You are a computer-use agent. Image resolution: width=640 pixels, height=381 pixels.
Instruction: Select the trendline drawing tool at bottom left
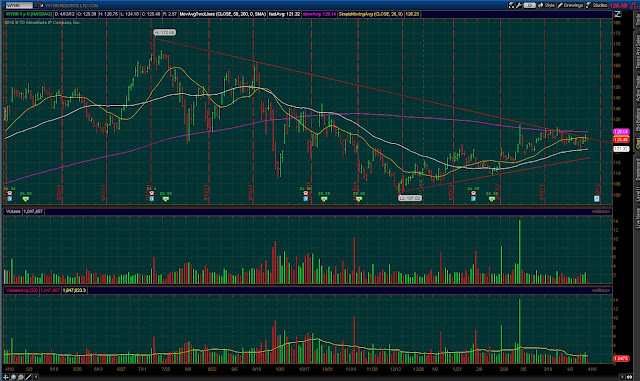(x=28, y=377)
